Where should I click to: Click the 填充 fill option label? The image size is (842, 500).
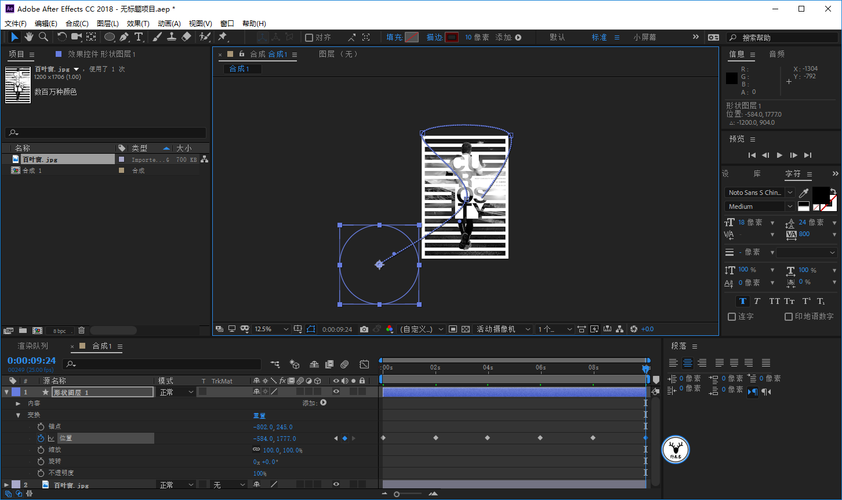click(x=394, y=38)
